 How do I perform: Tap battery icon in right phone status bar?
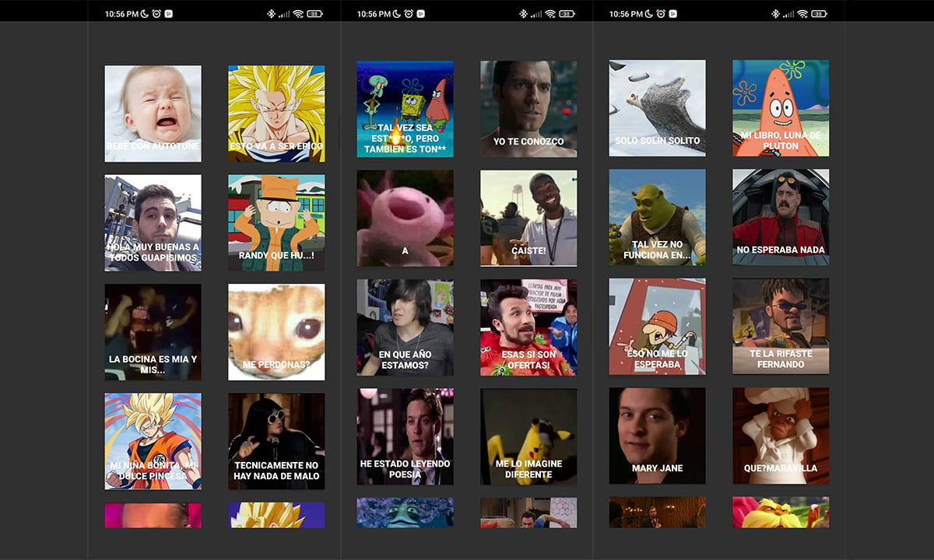click(819, 14)
